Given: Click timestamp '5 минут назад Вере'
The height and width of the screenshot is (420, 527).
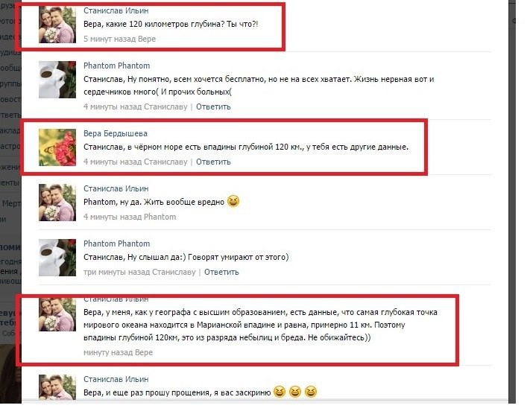Looking at the screenshot, I should pos(120,39).
